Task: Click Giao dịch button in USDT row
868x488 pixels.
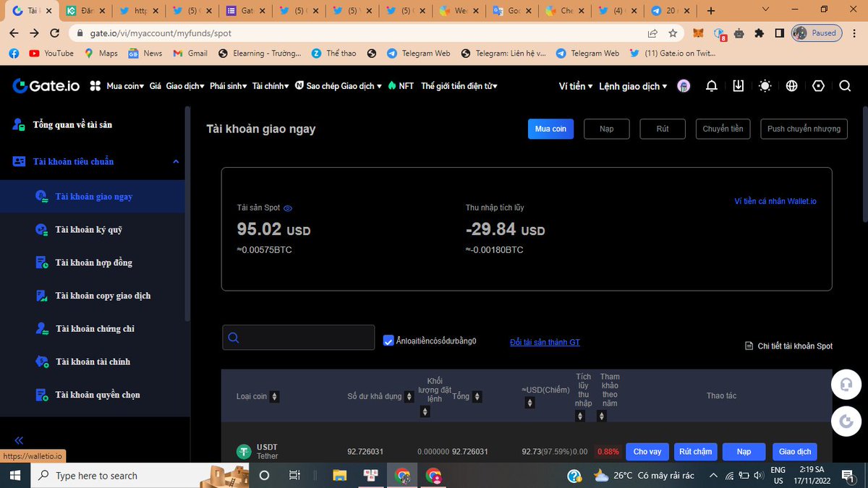Action: coord(795,451)
